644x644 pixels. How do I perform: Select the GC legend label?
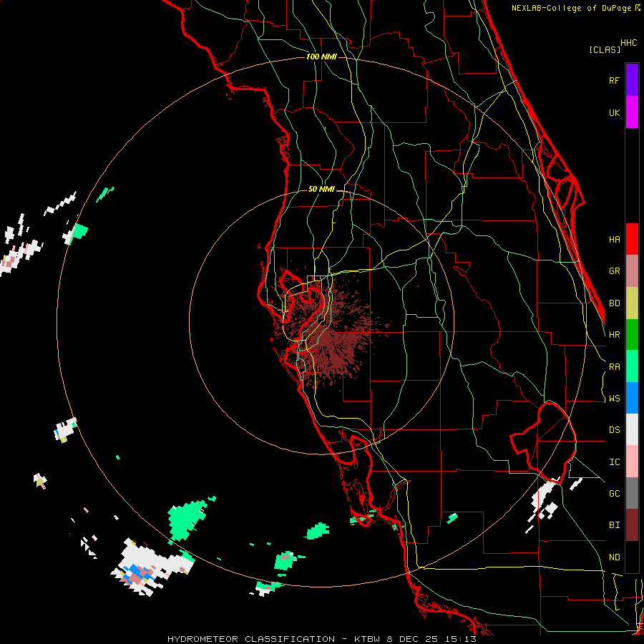coord(614,494)
